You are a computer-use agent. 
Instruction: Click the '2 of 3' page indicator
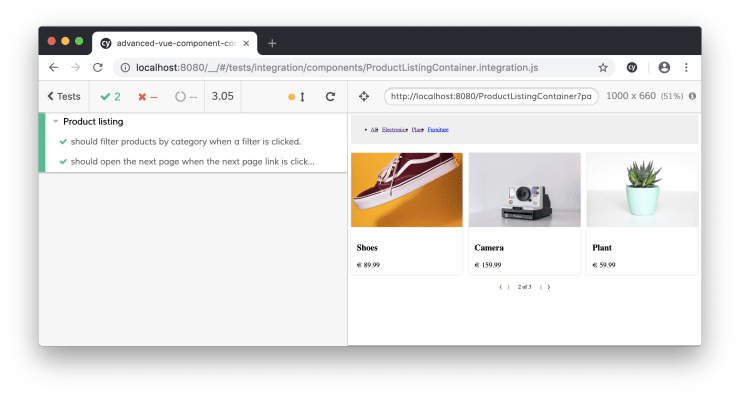click(524, 287)
